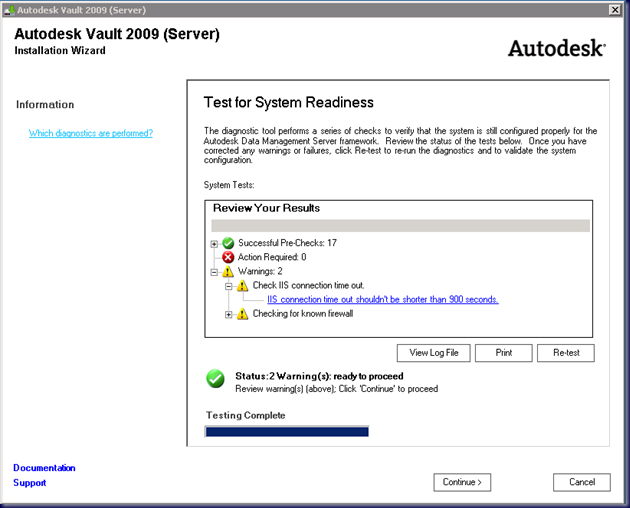This screenshot has height=508, width=630.
Task: Click the Information sidebar heading
Action: point(45,104)
